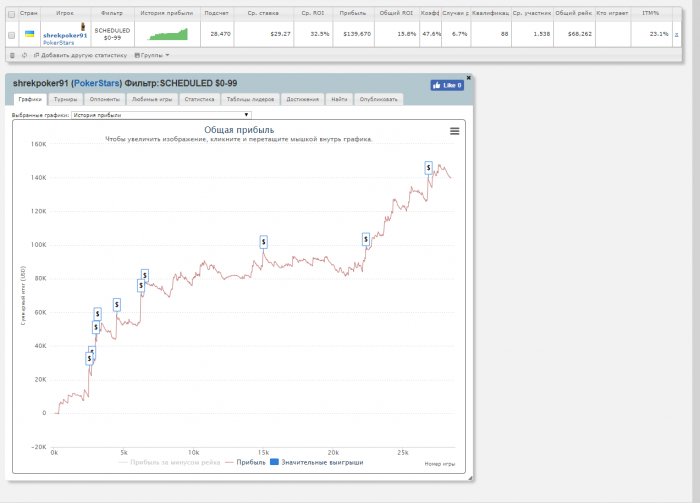Open the Статистика tab

tap(198, 100)
